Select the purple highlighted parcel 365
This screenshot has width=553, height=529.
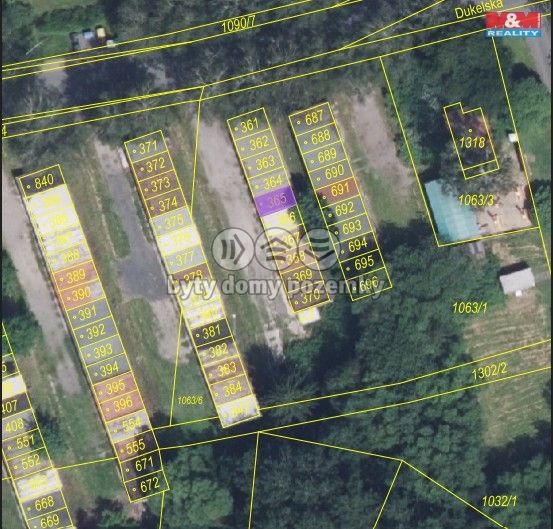276,201
